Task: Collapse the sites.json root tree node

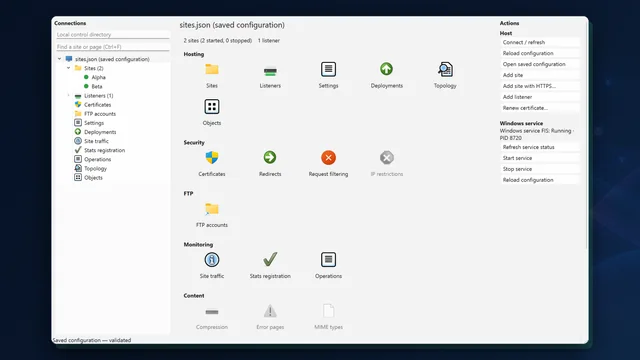Action: 60,59
